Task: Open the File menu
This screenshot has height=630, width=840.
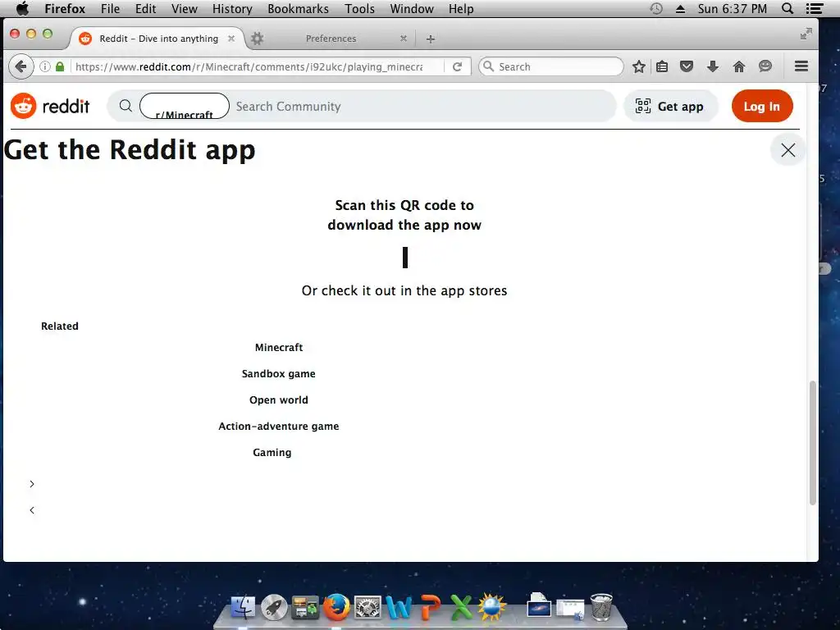Action: tap(111, 8)
